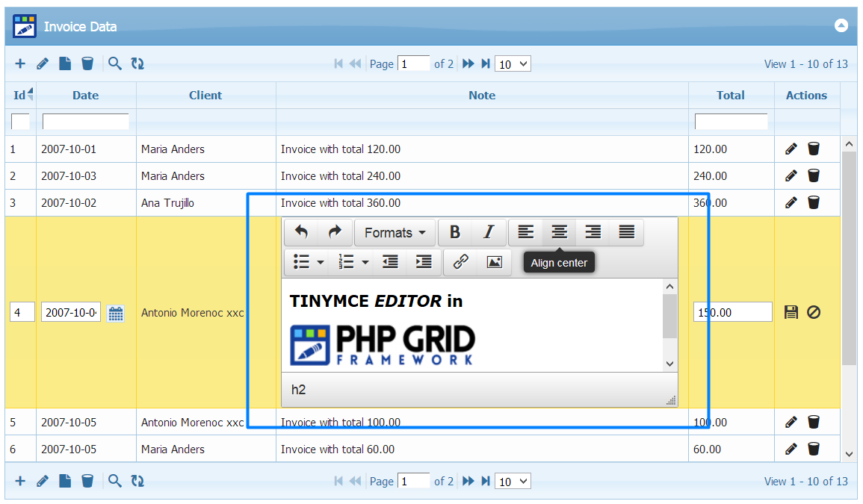863x504 pixels.
Task: Expand the top rows-per-page dropdown showing 10
Action: (513, 64)
